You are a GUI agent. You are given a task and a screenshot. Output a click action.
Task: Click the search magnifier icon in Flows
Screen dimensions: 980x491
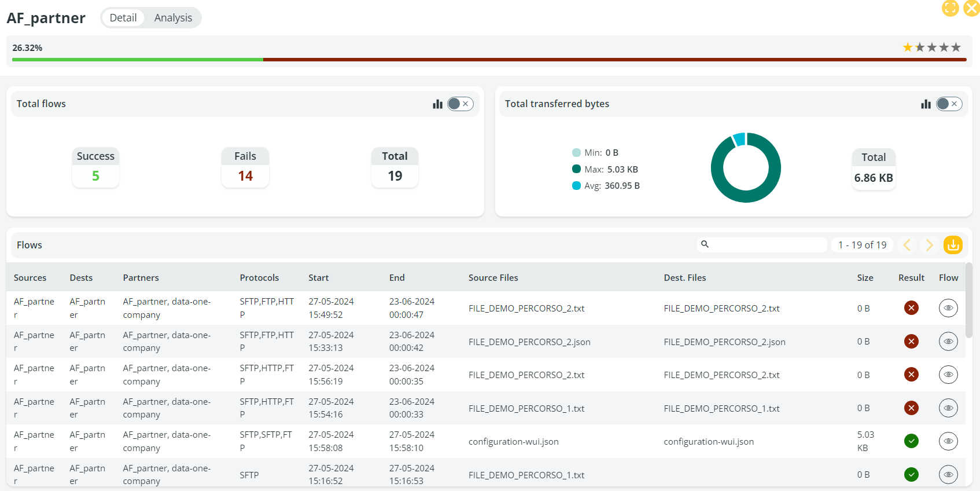pos(705,244)
